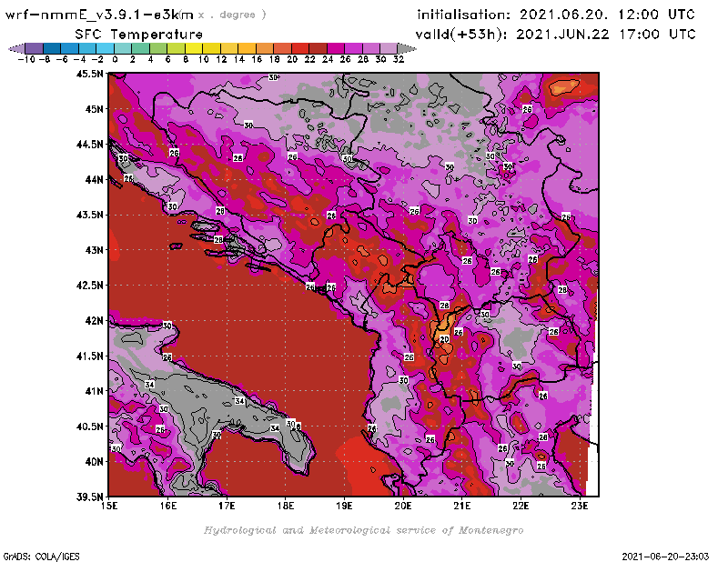The width and height of the screenshot is (728, 562).
Task: Click the 39.5N latitude axis label
Action: pos(89,497)
